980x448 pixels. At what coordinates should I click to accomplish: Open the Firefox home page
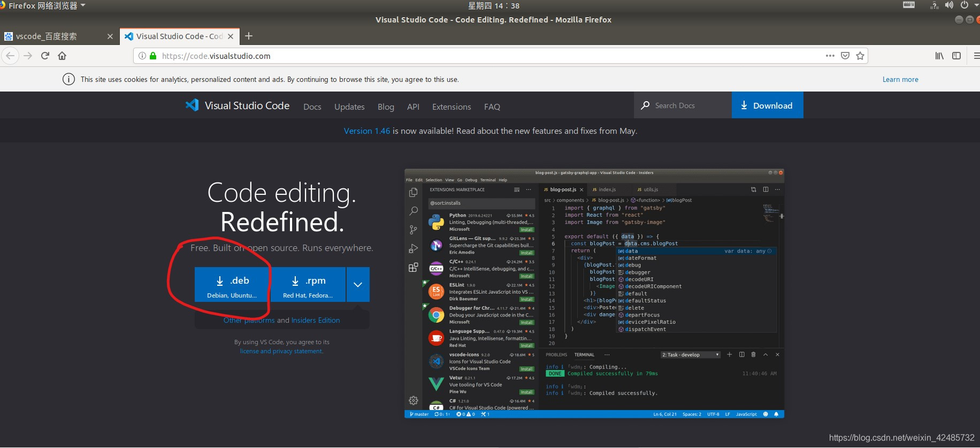62,56
